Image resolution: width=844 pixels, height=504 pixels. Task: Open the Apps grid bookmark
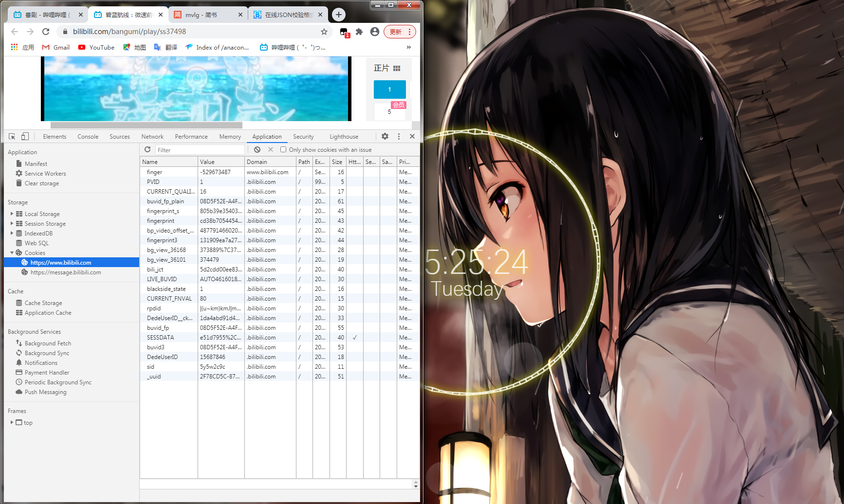click(22, 47)
